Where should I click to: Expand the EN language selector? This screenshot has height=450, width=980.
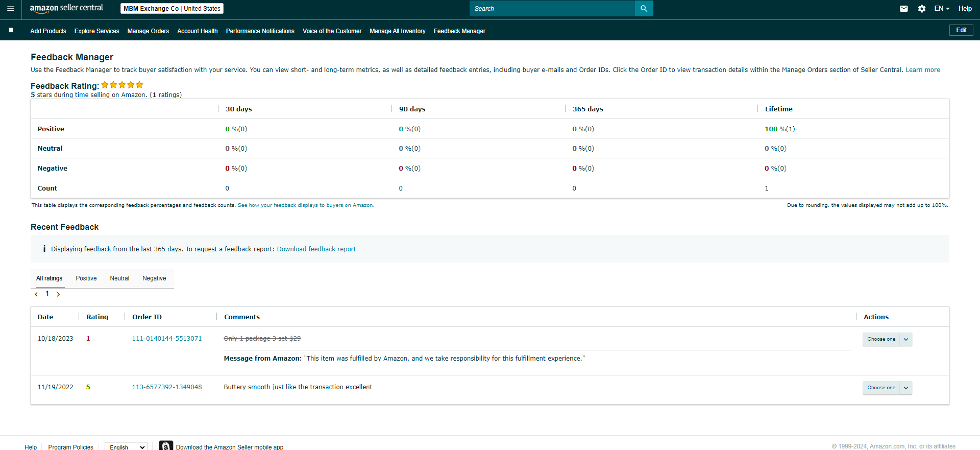[942, 9]
